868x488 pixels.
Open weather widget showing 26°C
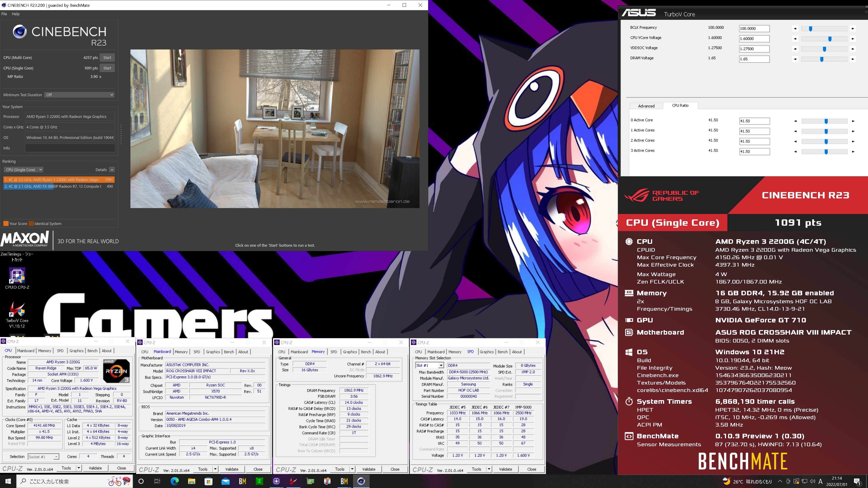pyautogui.click(x=747, y=481)
